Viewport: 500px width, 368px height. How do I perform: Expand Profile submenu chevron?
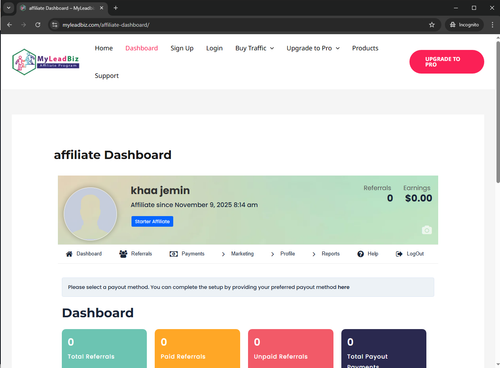point(272,254)
